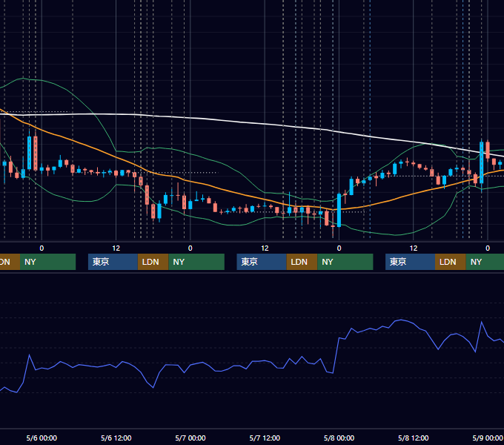Click the NY session block spanning 5/8 00:00
504x445 pixels.
pyautogui.click(x=345, y=262)
